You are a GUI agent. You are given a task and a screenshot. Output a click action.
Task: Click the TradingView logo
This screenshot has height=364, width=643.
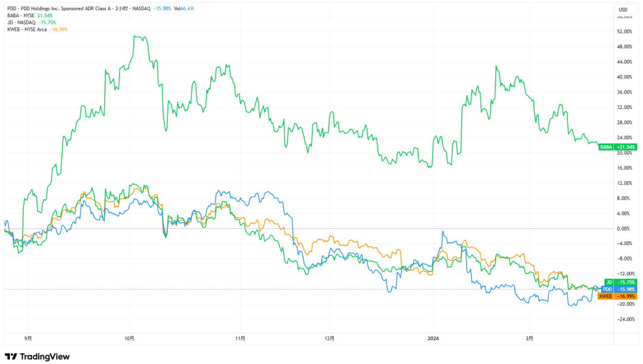pyautogui.click(x=37, y=356)
